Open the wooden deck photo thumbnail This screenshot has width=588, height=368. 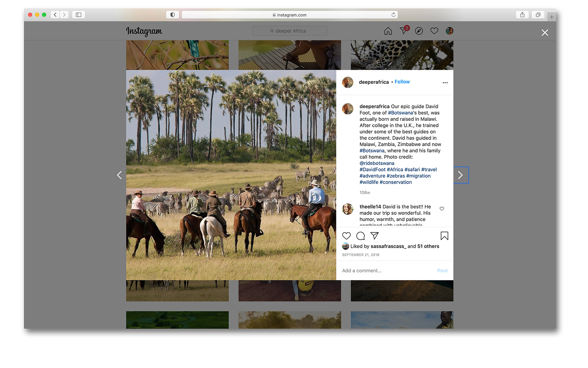click(x=290, y=55)
